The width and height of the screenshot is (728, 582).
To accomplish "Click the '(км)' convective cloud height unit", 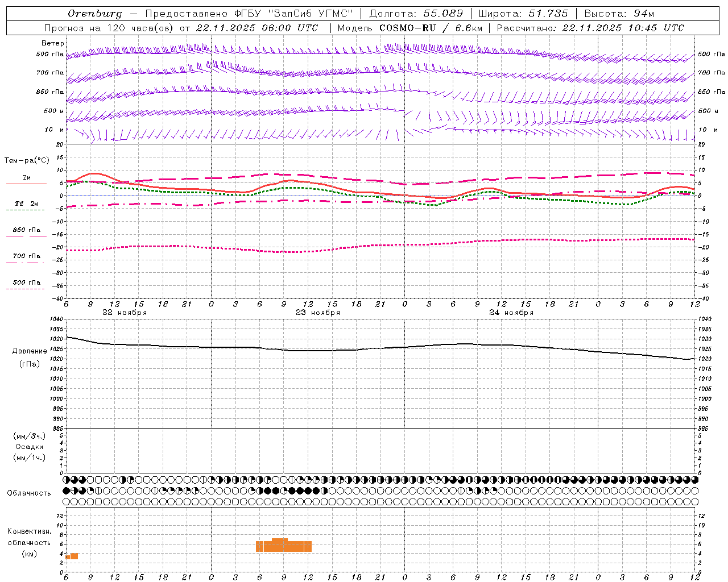I will click(x=29, y=554).
